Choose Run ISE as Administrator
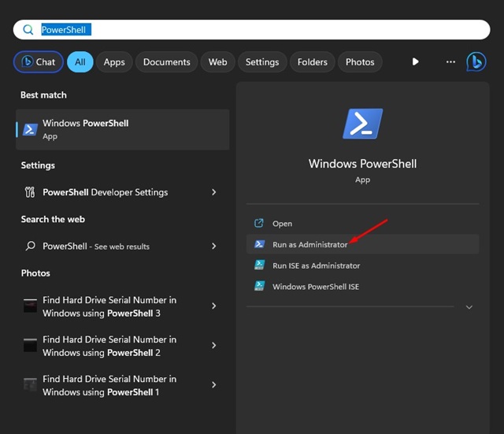Image resolution: width=504 pixels, height=434 pixels. click(362, 265)
